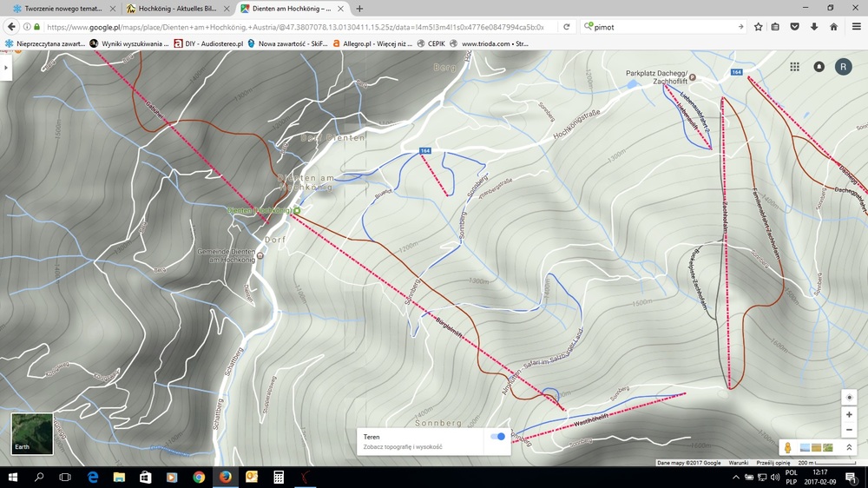Open the volume control in system tray
Viewport: 868px width, 488px height.
coord(774,477)
